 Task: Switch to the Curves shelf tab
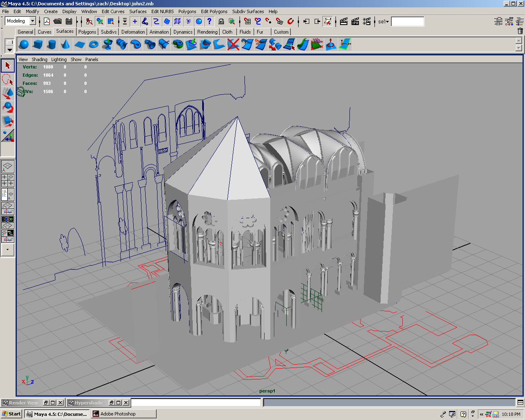pos(45,32)
